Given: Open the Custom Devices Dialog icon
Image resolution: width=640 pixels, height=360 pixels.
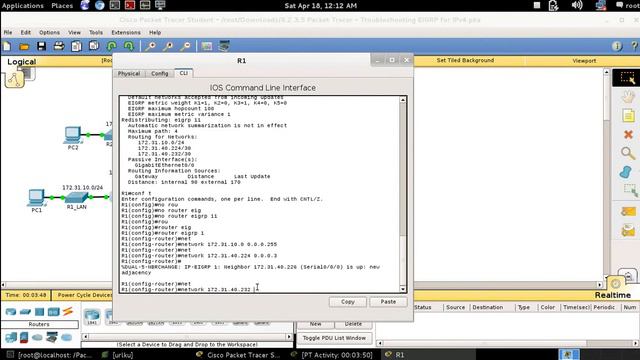Looking at the screenshot, I should pos(224,46).
